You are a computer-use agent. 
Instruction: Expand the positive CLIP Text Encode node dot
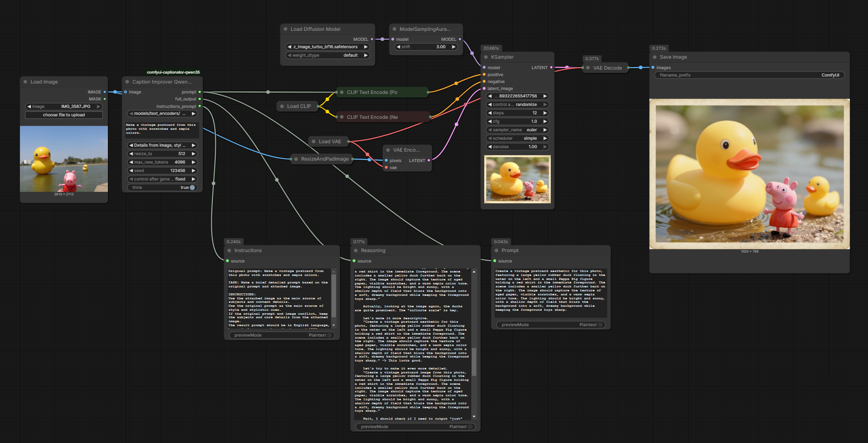[x=342, y=92]
